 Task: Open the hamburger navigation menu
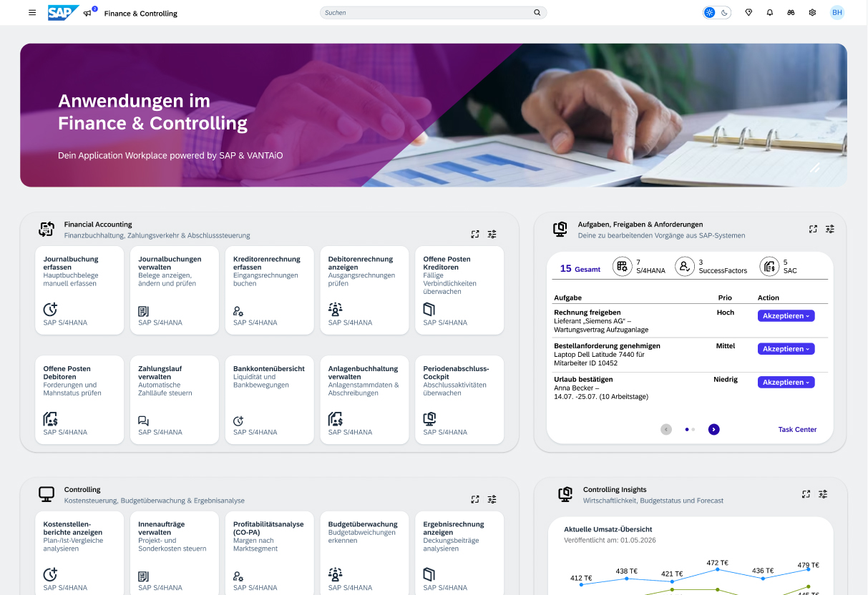coord(32,13)
